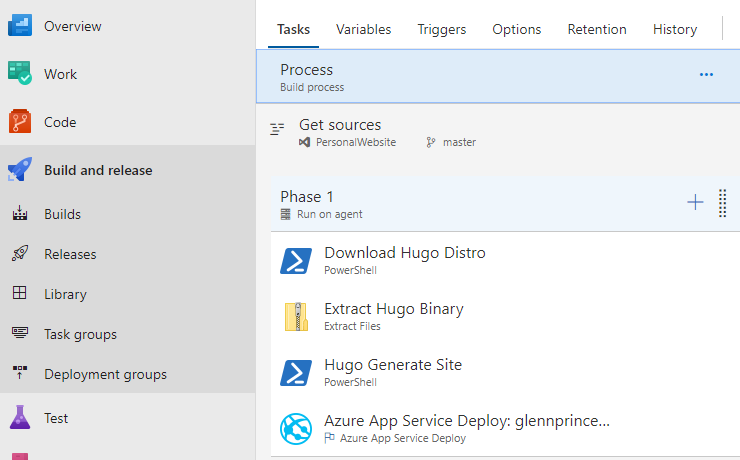Click the Extract Files subtitle
The width and height of the screenshot is (740, 460).
(352, 326)
